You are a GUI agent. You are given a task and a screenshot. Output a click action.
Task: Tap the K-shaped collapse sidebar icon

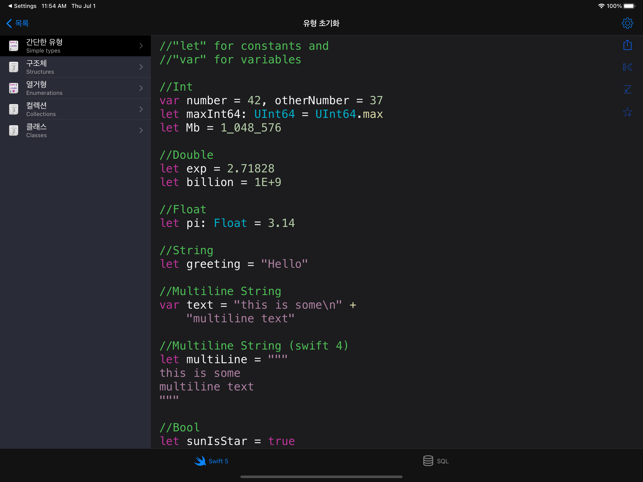point(627,67)
